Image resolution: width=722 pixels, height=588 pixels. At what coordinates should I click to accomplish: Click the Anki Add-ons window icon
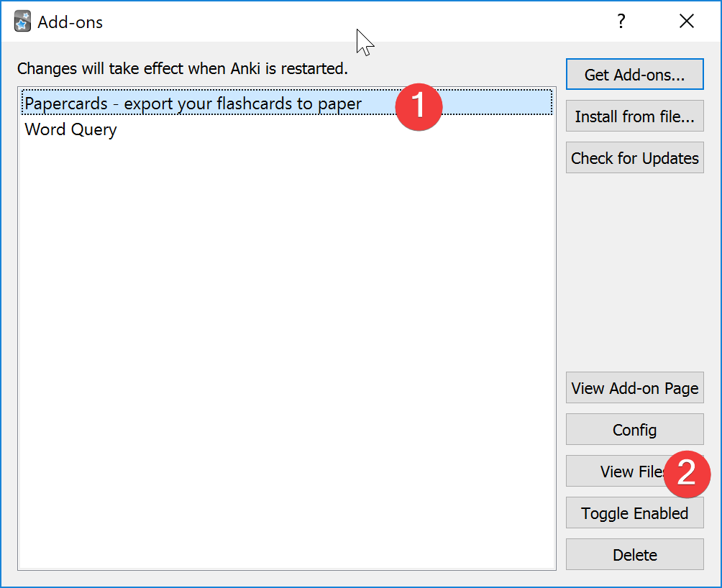(22, 22)
